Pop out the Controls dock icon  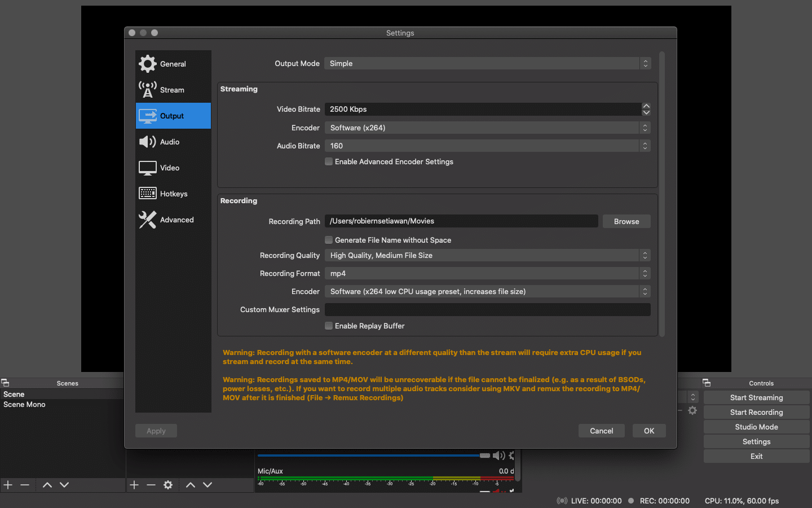tap(707, 383)
